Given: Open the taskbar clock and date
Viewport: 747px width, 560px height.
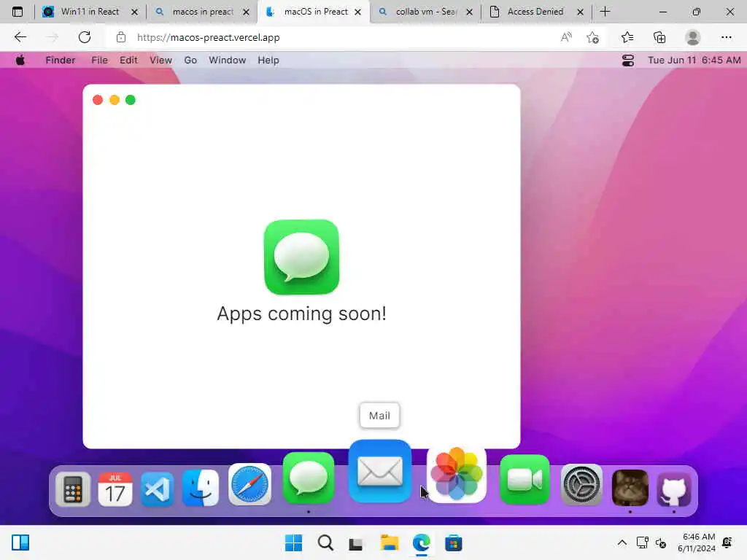Looking at the screenshot, I should click(697, 542).
